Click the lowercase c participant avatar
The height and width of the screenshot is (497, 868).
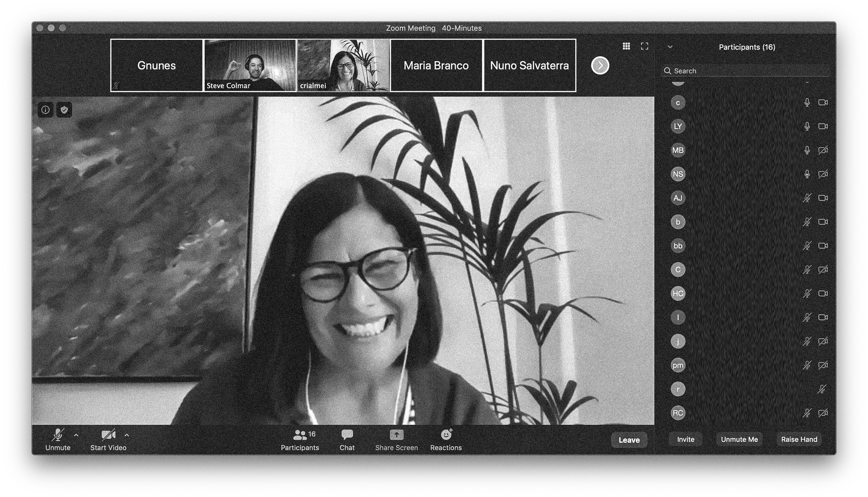[x=678, y=103]
